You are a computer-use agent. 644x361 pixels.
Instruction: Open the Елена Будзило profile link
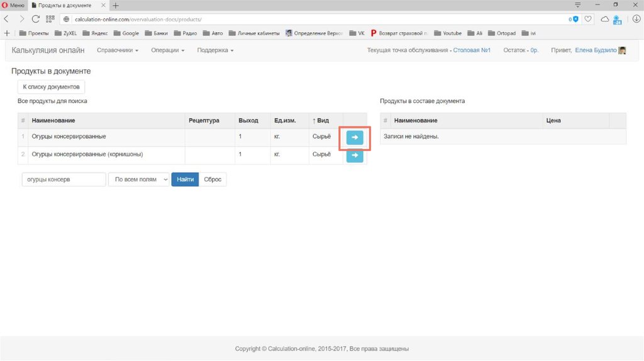tap(596, 50)
